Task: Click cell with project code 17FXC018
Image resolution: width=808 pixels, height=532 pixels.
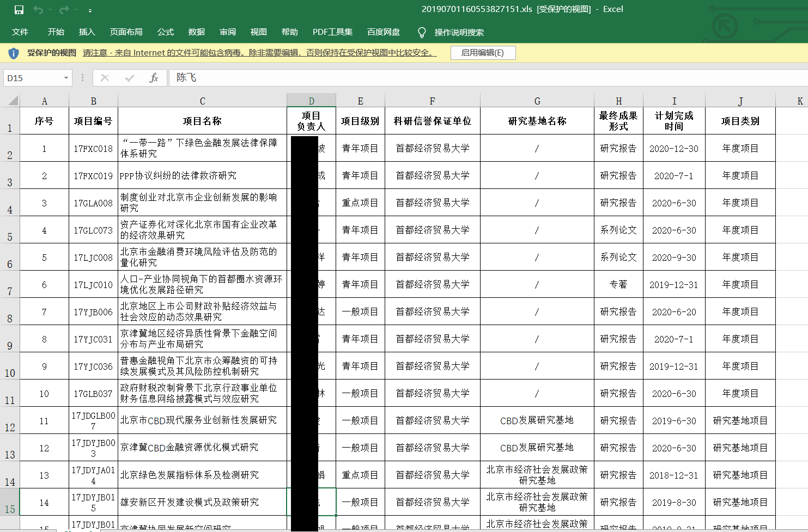Action: click(93, 148)
